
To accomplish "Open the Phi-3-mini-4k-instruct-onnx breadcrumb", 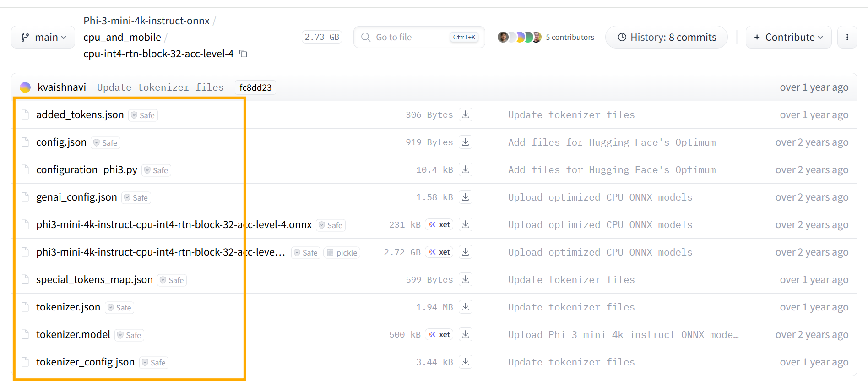I will [146, 21].
